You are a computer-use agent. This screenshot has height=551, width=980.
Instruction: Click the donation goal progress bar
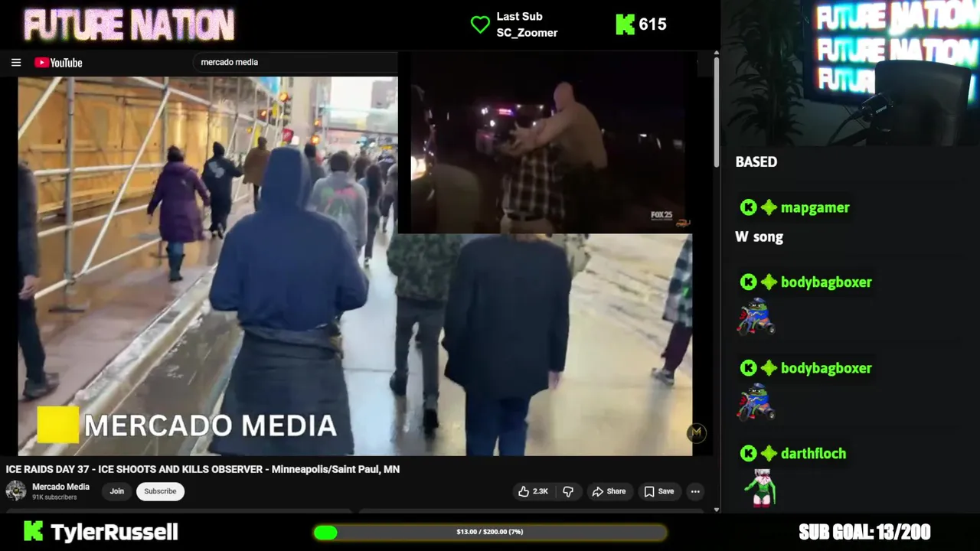click(x=490, y=532)
